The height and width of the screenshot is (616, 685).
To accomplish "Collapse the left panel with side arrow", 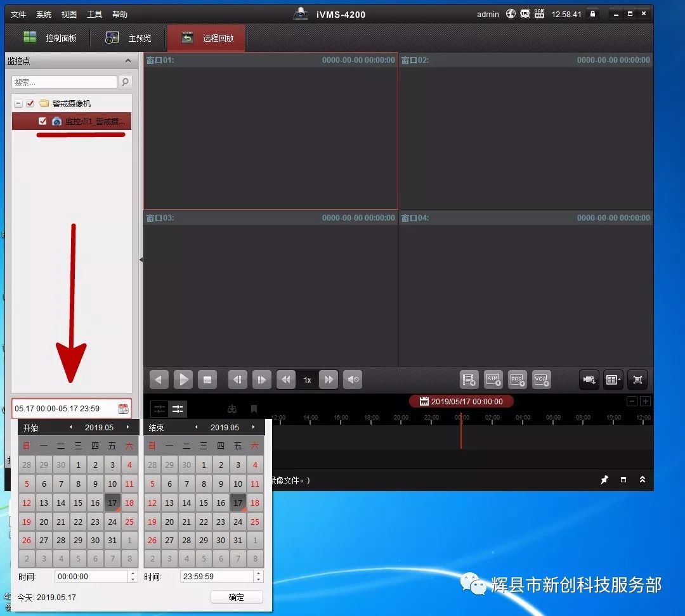I will [141, 260].
